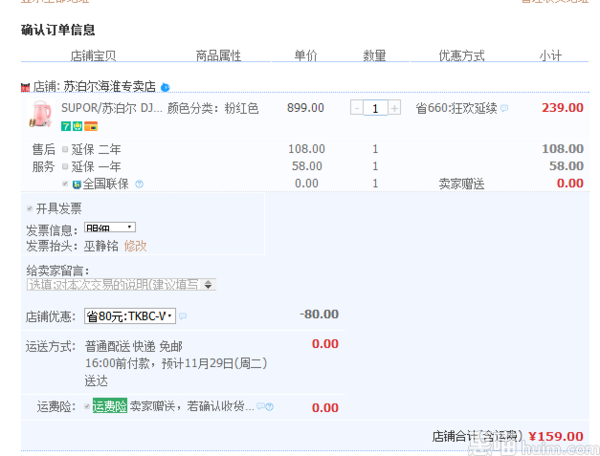Click the orange credit card badge icon
The width and height of the screenshot is (600, 456).
coord(89,126)
